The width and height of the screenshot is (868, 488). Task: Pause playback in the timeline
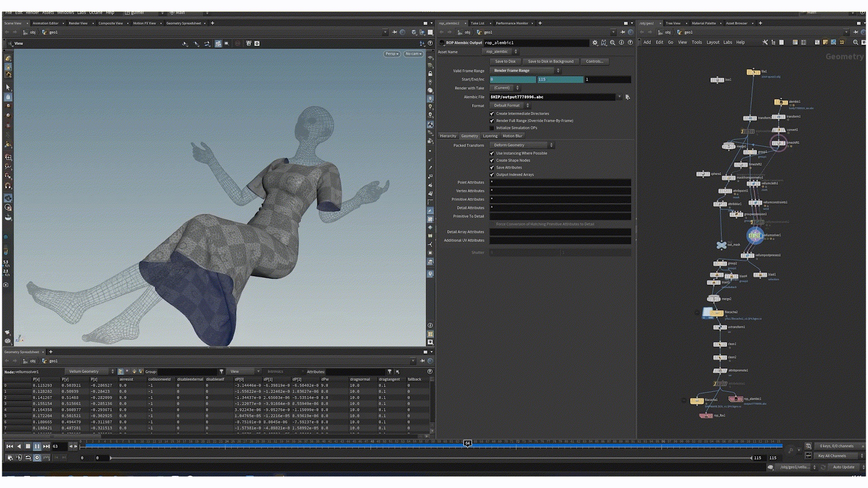[37, 446]
